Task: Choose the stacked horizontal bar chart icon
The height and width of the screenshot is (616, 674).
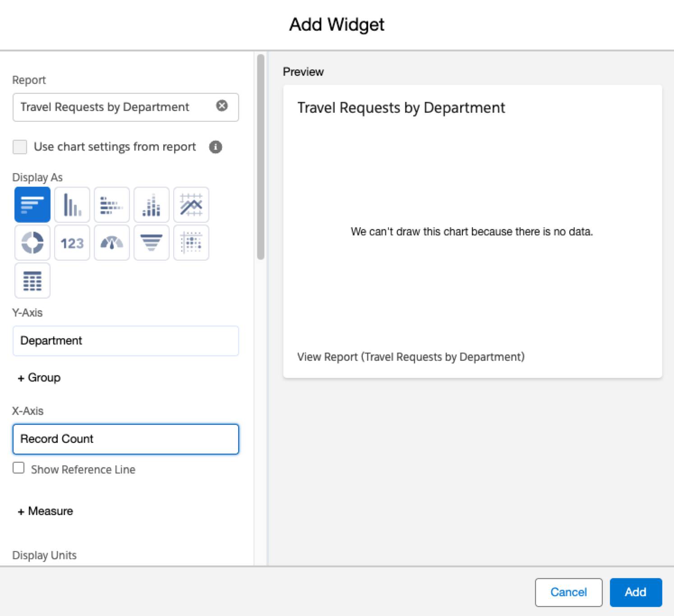Action: [x=111, y=204]
